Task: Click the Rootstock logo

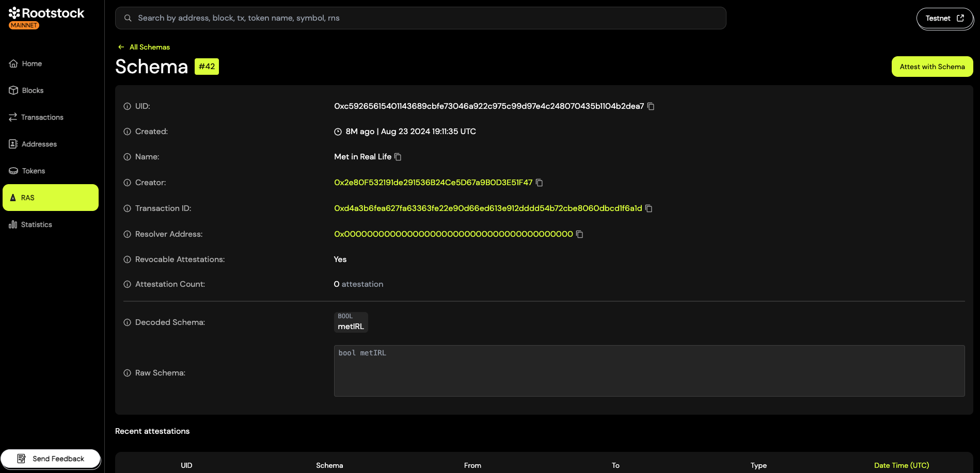Action: [46, 14]
